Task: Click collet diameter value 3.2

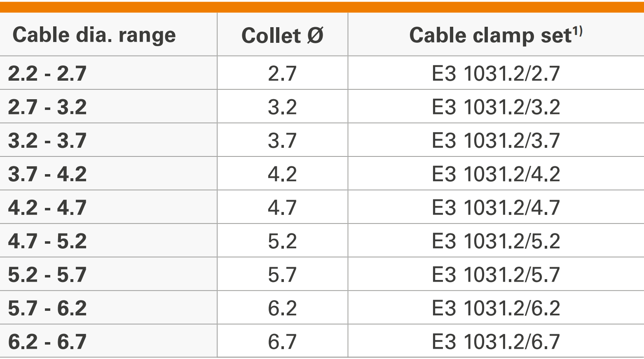Action: (x=282, y=107)
